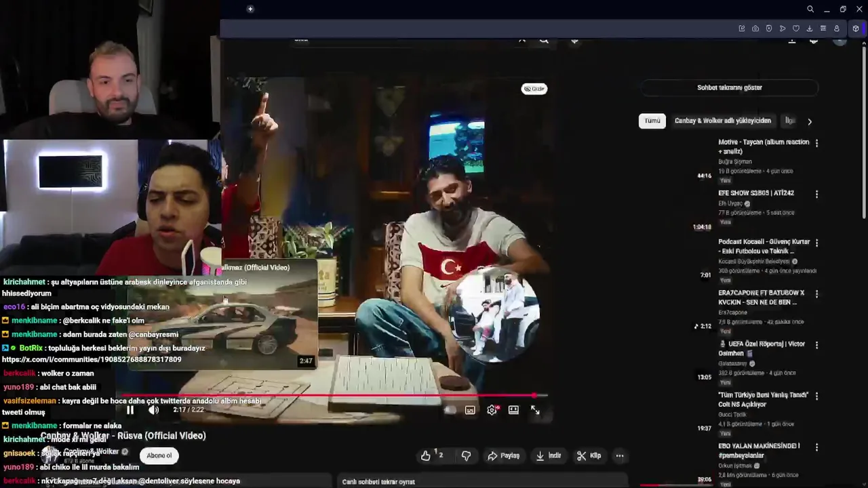Toggle the autoplay switch in player
The height and width of the screenshot is (488, 868).
click(x=449, y=410)
